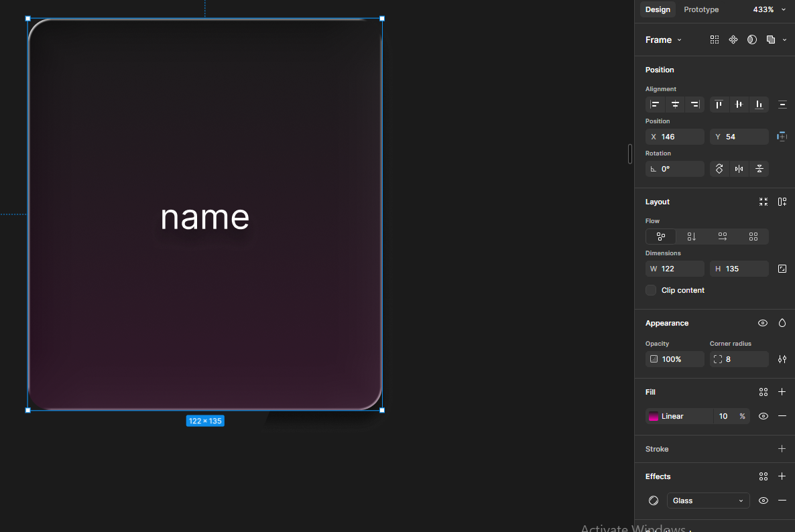795x532 pixels.
Task: Align top icon in Alignment row
Action: (x=719, y=105)
